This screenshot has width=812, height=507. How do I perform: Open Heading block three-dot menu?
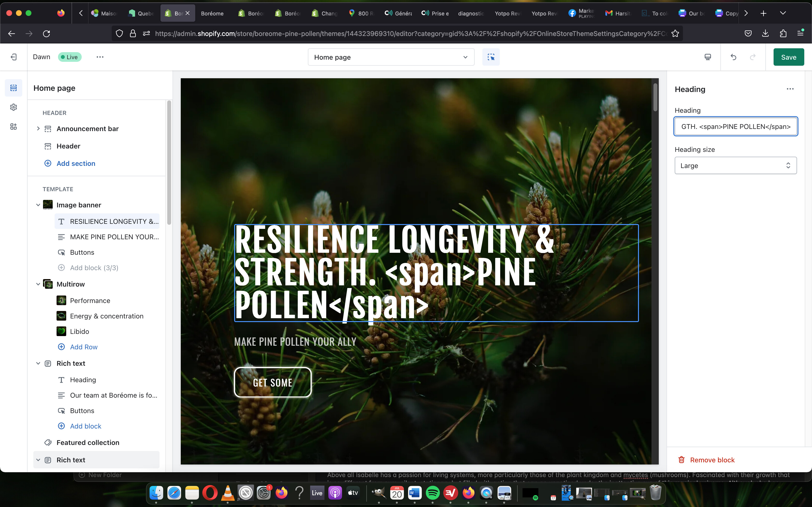pyautogui.click(x=790, y=89)
